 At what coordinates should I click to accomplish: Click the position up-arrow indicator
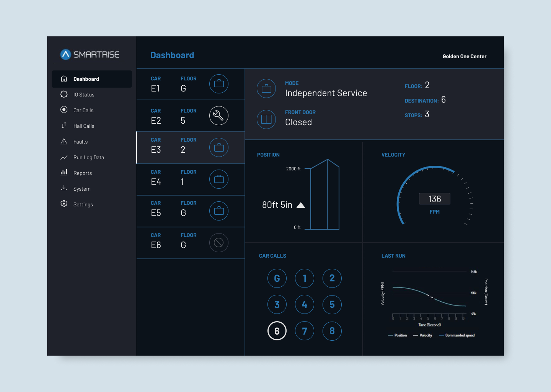point(301,205)
